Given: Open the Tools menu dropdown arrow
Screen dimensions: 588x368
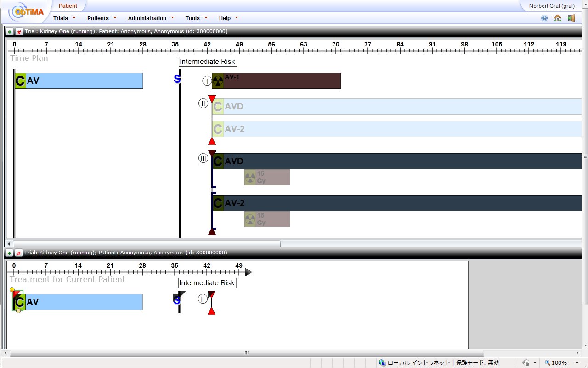Looking at the screenshot, I should 206,17.
